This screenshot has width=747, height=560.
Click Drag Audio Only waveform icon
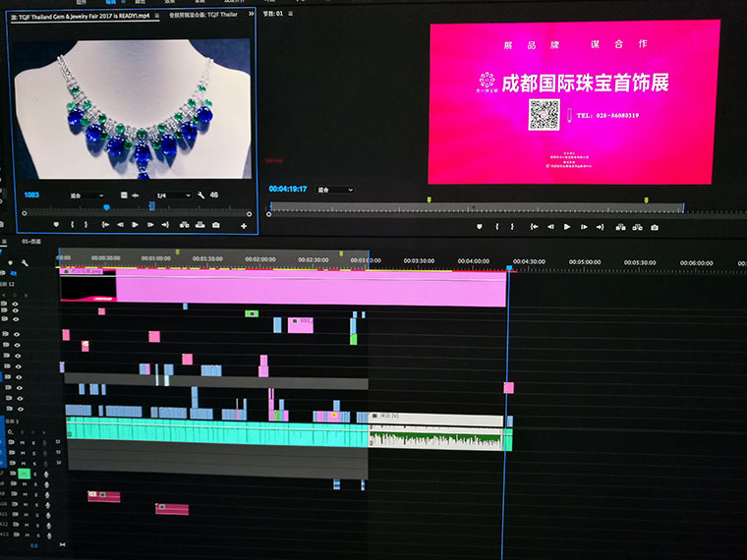[136, 196]
